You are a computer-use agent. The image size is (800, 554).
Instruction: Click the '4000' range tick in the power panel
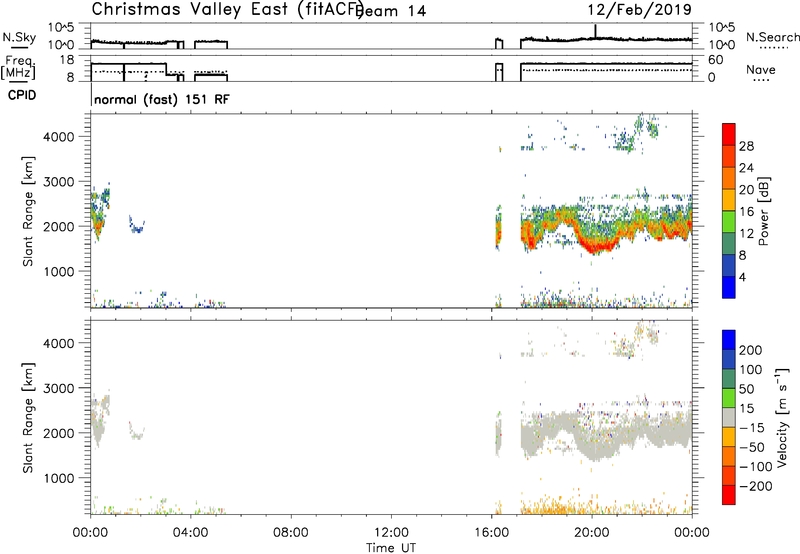click(x=58, y=137)
